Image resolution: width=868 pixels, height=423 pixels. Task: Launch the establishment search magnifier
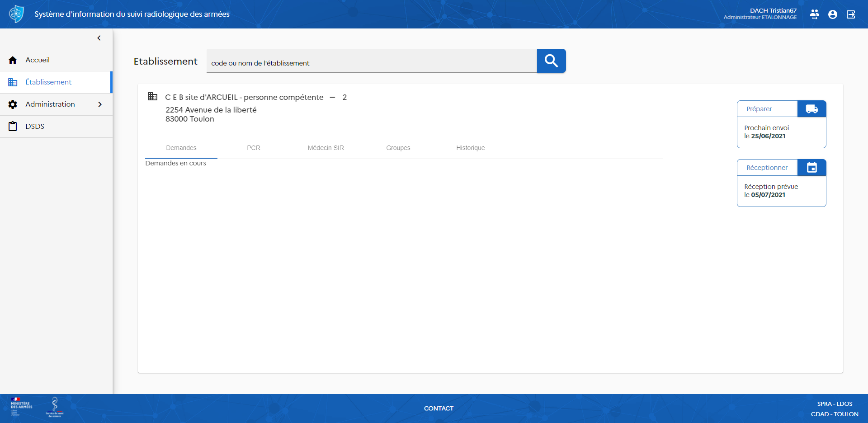[551, 61]
